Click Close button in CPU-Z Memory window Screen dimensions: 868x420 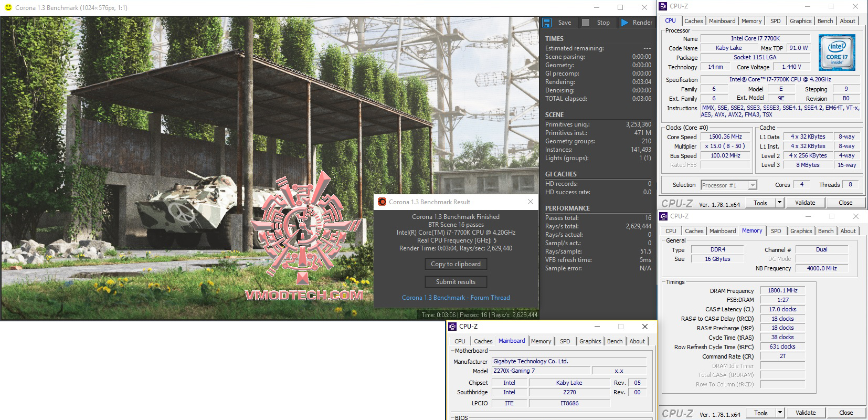pyautogui.click(x=846, y=413)
